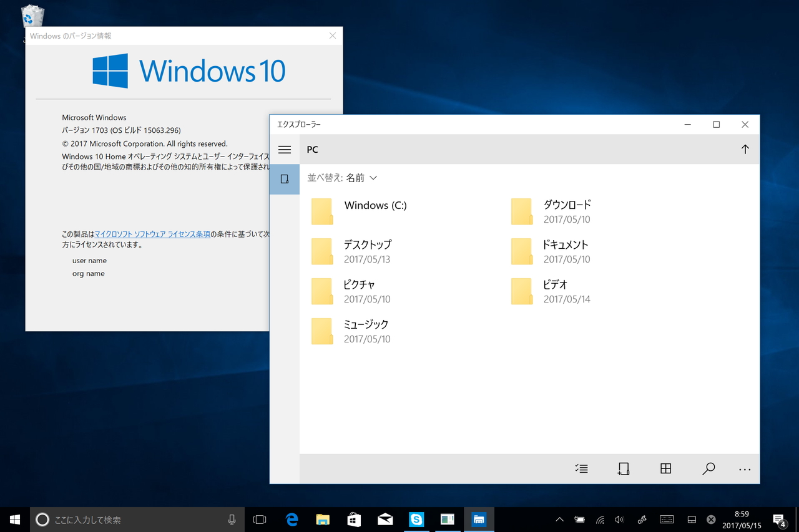Switch to grid view in Explorer
Viewport: 799px width, 532px height.
(x=666, y=468)
